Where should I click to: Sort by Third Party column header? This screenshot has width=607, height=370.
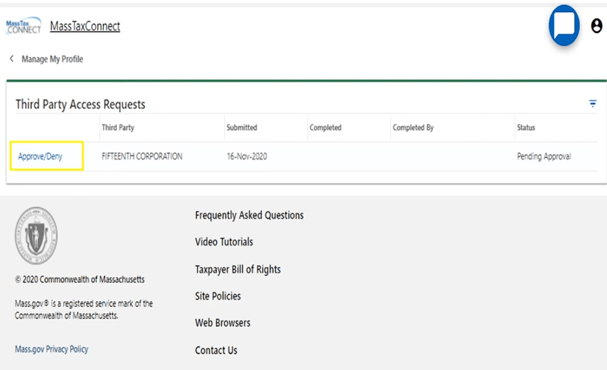coord(118,127)
